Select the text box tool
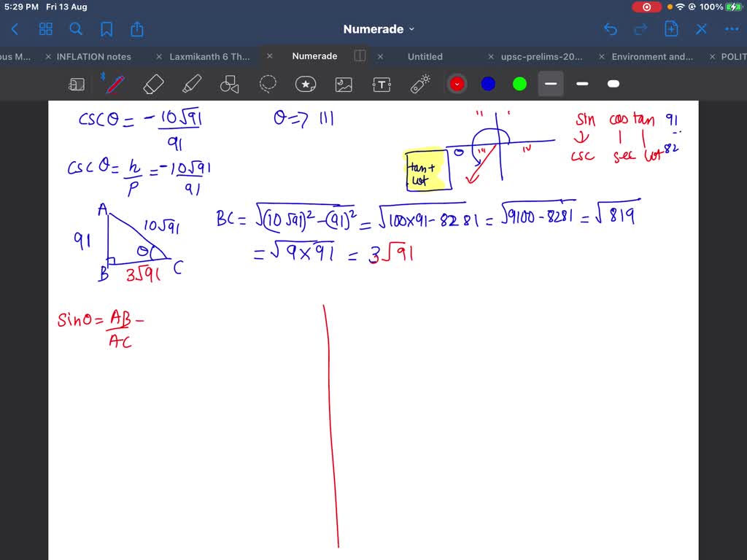Viewport: 747px width, 560px height. tap(382, 83)
